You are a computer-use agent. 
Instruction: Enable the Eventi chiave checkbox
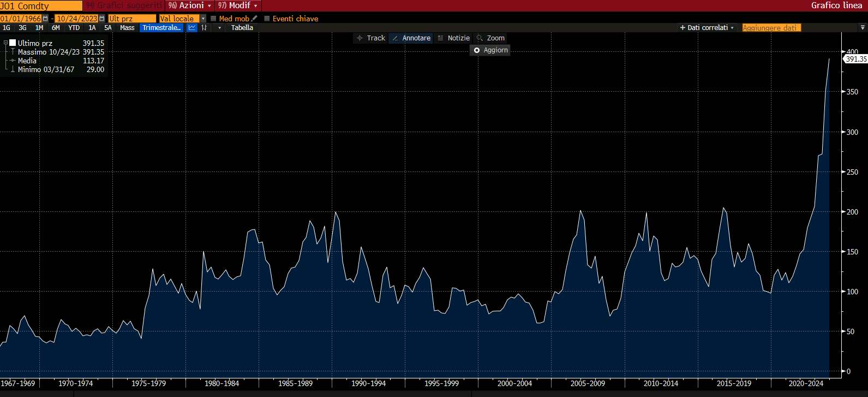[267, 19]
